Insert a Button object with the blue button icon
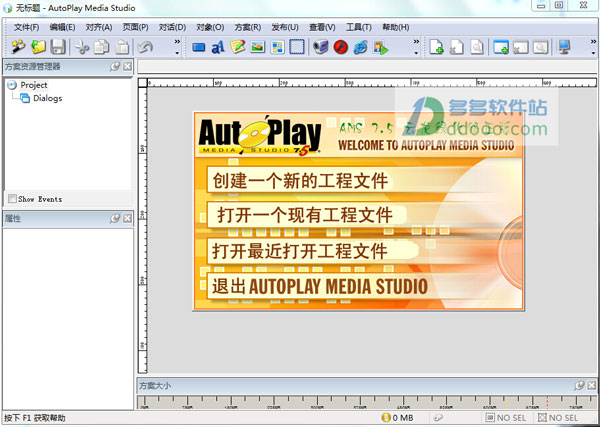 pos(198,47)
